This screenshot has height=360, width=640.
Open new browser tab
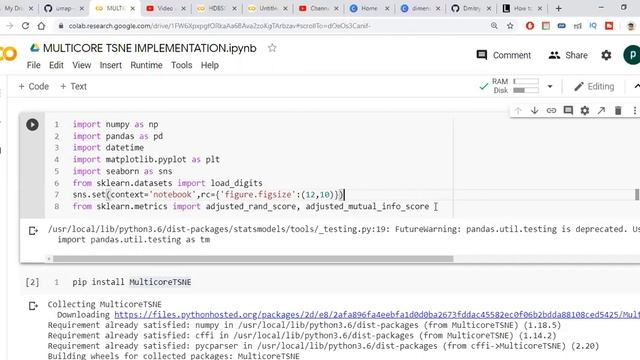click(558, 8)
